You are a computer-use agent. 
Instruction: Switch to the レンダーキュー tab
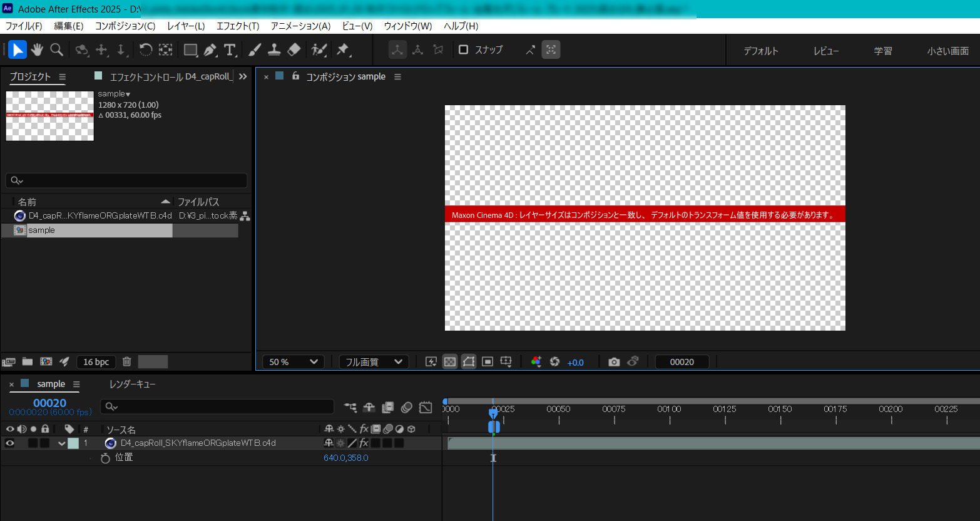coord(132,384)
